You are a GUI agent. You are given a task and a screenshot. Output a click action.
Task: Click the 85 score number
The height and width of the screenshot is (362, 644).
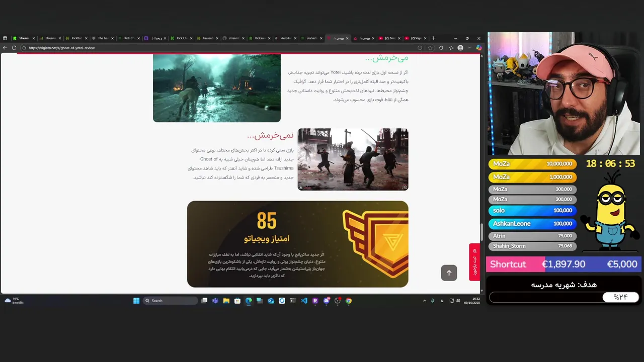(267, 221)
